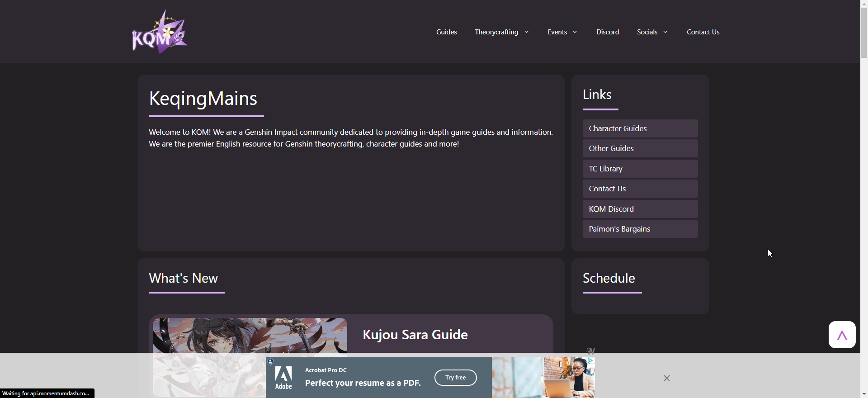Screen dimensions: 868x398
Task: Open the Kujou Sara Guide thumbnail image
Action: 250,335
